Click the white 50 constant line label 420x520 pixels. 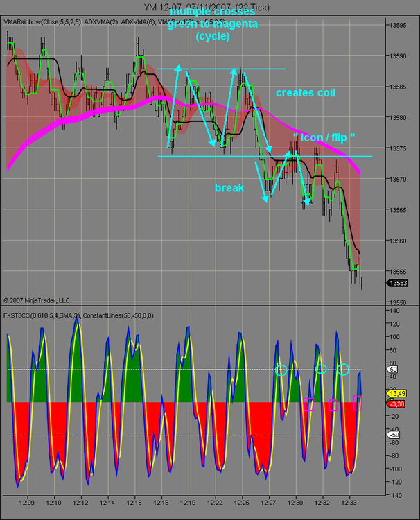coord(392,369)
